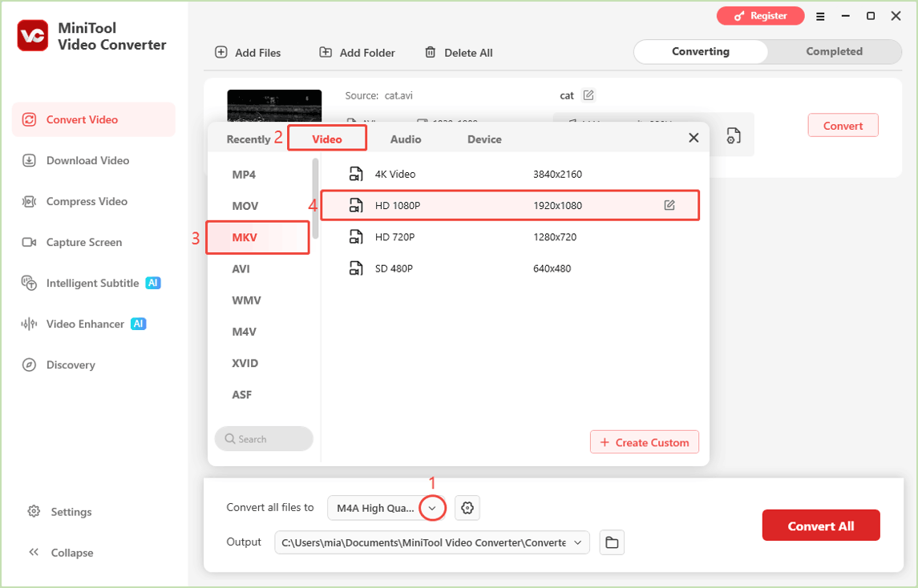Select the 1920x1080 resolution text
Image resolution: width=918 pixels, height=588 pixels.
557,205
